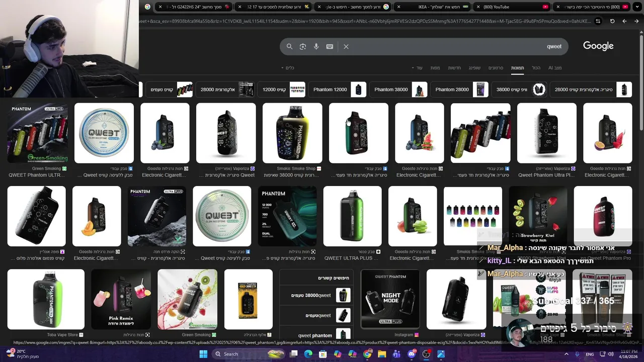Open File Explorer from the taskbar

click(x=382, y=354)
